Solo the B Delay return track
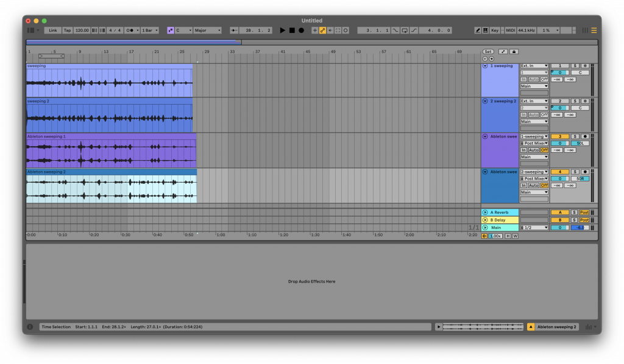The width and height of the screenshot is (624, 364). (x=574, y=220)
